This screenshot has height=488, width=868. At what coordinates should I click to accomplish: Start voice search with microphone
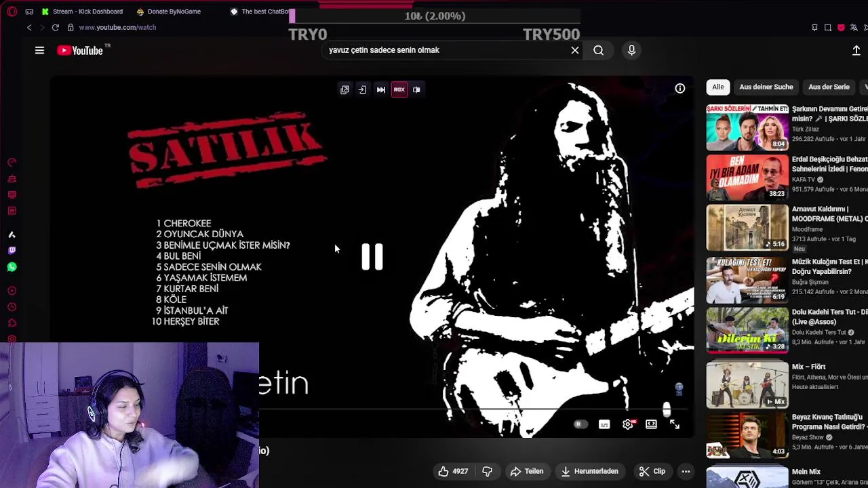click(x=631, y=50)
